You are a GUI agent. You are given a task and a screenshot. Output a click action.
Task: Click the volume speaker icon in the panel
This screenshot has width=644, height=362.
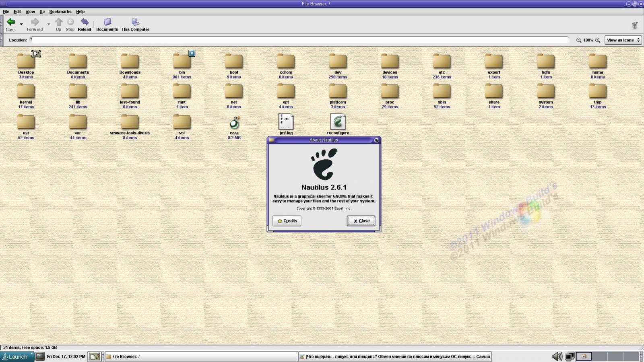click(x=557, y=356)
